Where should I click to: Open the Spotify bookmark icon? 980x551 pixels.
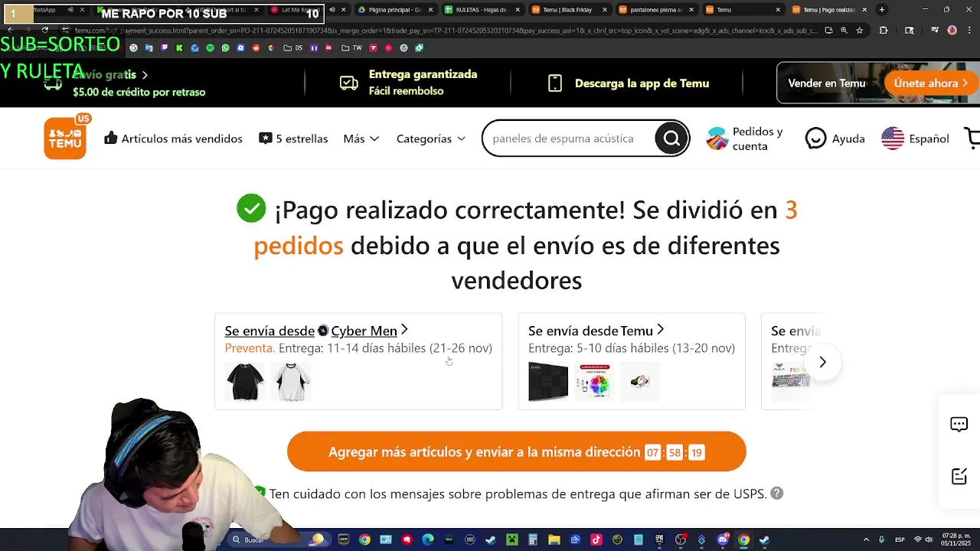point(210,47)
